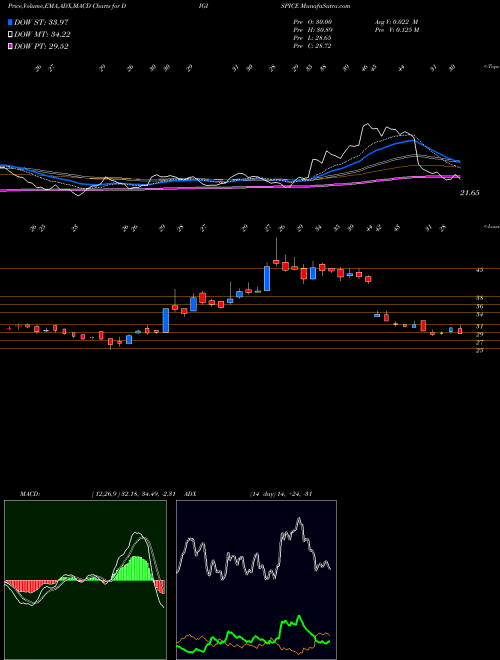
Task: Click the 27 price level label
Action: [x=479, y=343]
